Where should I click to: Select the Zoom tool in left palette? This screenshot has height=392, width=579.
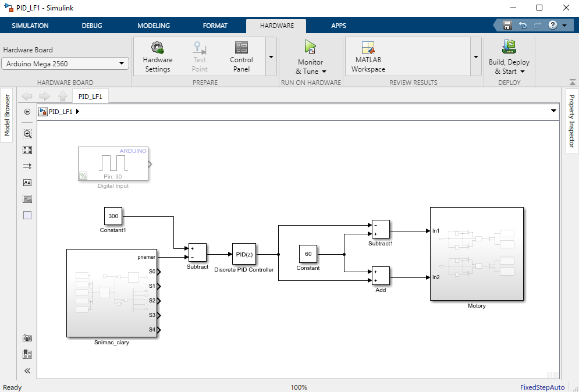(x=27, y=134)
